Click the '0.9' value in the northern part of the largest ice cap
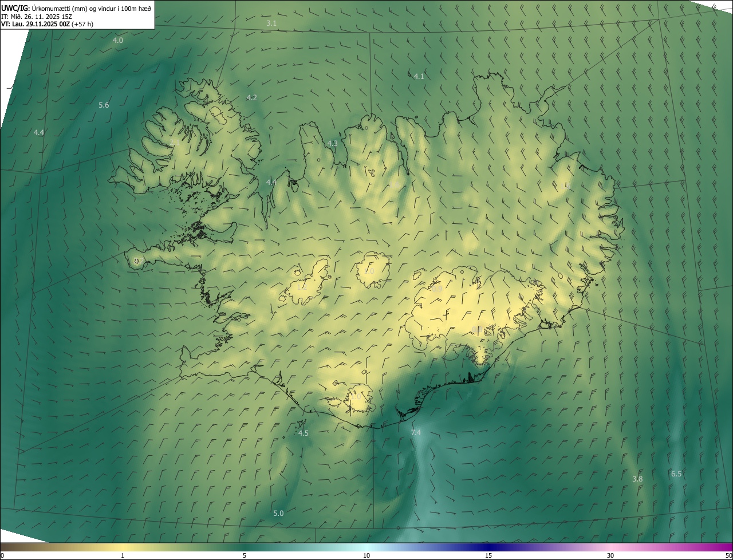The width and height of the screenshot is (733, 560). coord(437,290)
